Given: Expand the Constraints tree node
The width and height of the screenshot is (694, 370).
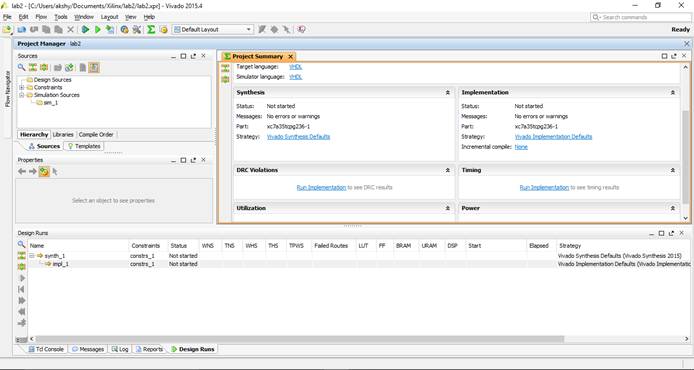Looking at the screenshot, I should (x=21, y=88).
